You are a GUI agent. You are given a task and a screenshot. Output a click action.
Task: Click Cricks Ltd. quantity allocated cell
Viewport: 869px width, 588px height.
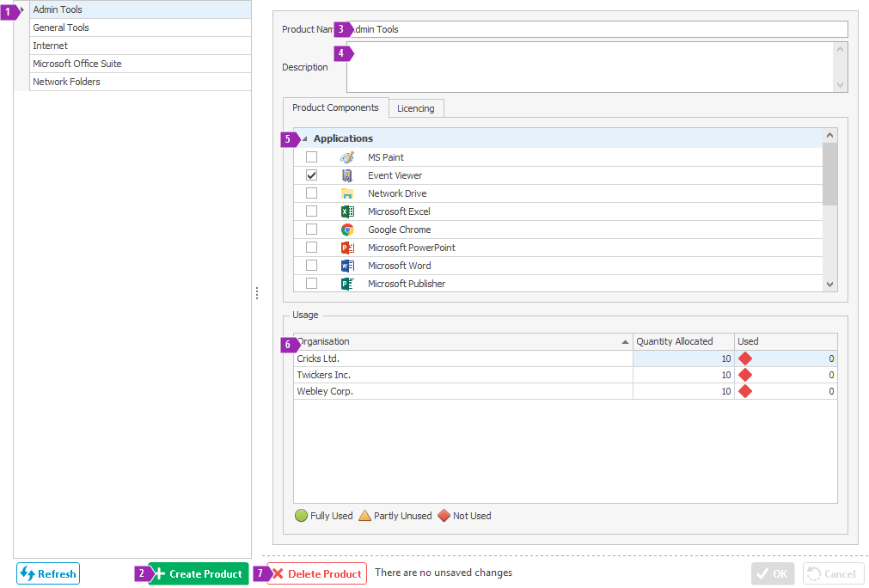[x=683, y=358]
